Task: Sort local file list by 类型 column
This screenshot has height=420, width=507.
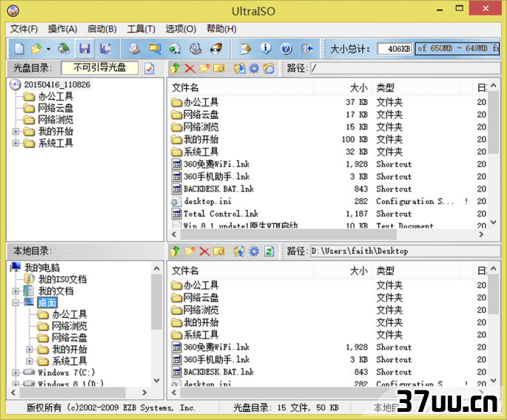Action: [416, 271]
